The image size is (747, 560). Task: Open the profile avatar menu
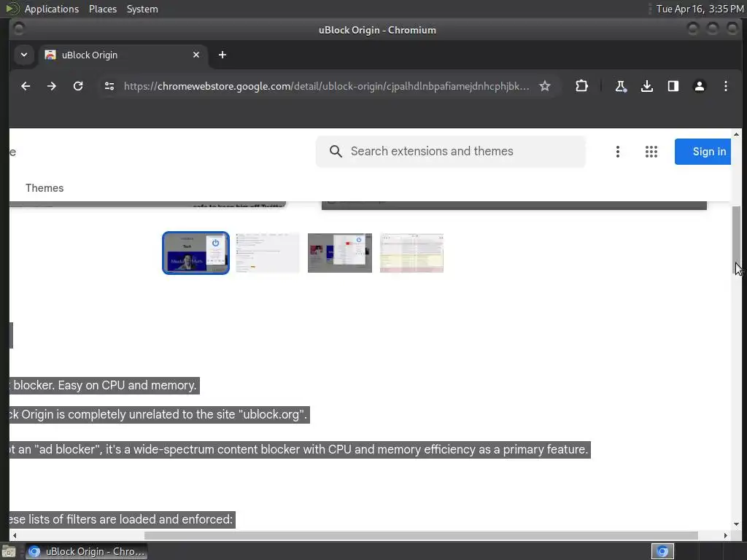click(x=699, y=86)
